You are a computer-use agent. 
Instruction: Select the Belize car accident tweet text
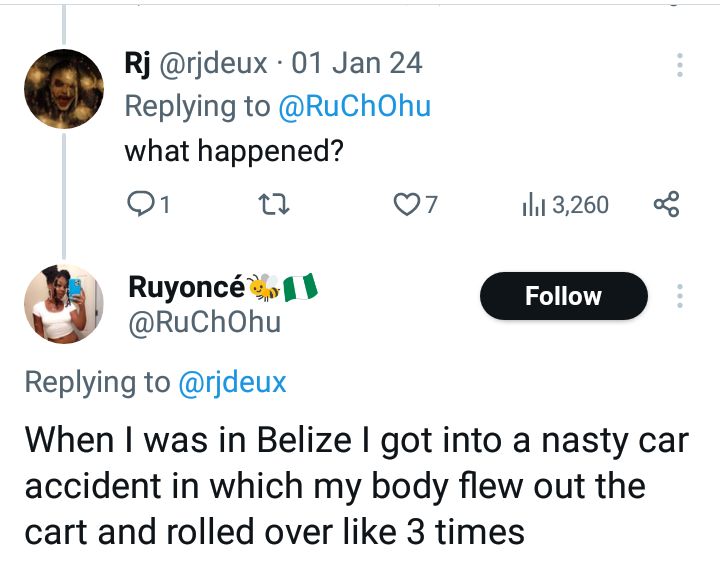(x=356, y=485)
